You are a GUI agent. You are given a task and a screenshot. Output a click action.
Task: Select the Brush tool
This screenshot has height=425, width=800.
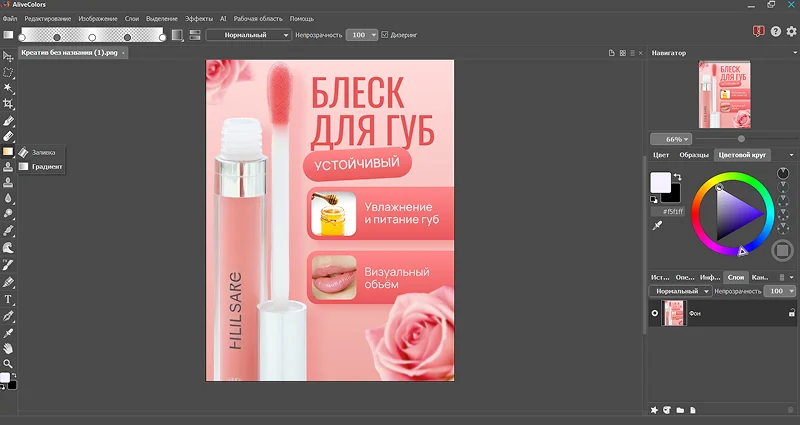[x=8, y=121]
